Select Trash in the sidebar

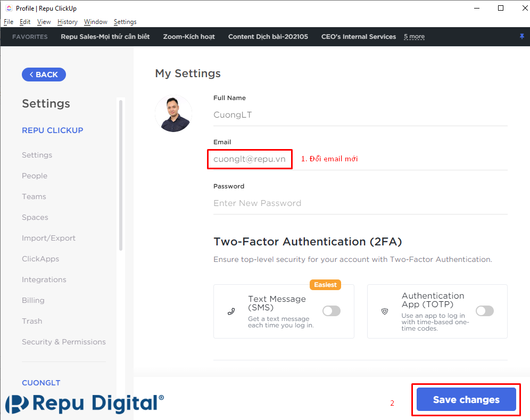[x=32, y=321]
